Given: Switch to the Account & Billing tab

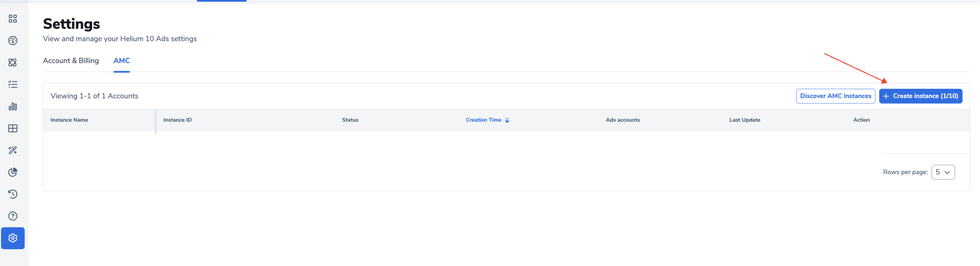Looking at the screenshot, I should click(71, 60).
